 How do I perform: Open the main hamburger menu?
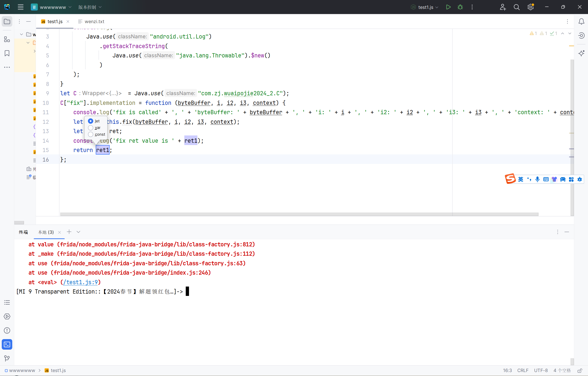(x=21, y=7)
